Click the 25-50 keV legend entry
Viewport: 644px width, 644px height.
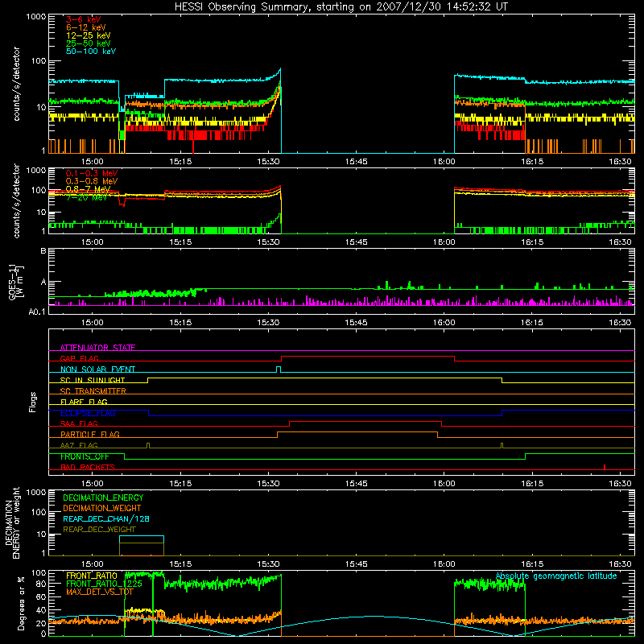pos(89,43)
